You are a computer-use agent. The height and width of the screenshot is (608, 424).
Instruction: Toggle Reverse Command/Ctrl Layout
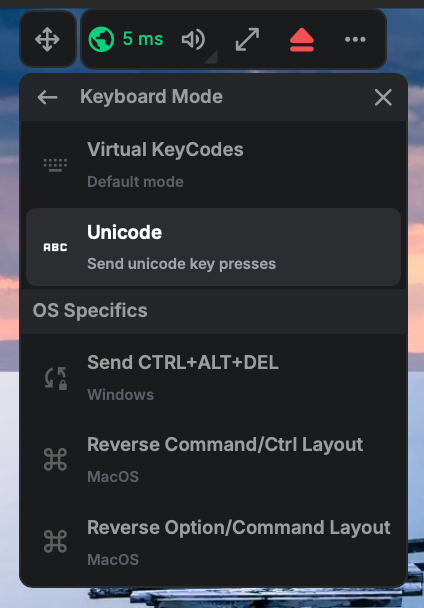coord(213,460)
